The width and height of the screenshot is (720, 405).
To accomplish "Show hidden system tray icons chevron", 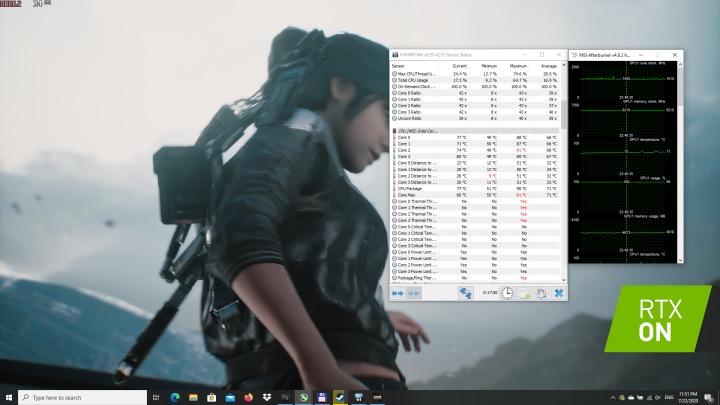I will 613,398.
